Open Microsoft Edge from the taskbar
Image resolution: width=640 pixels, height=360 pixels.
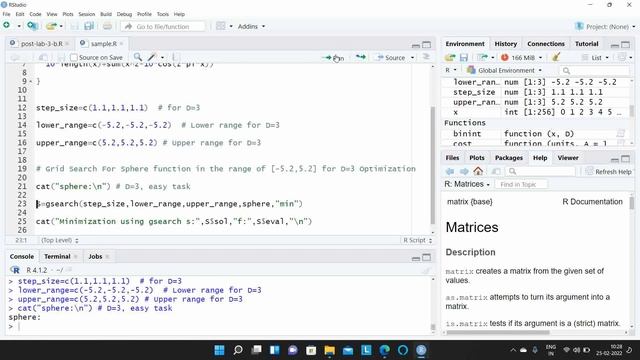point(384,350)
